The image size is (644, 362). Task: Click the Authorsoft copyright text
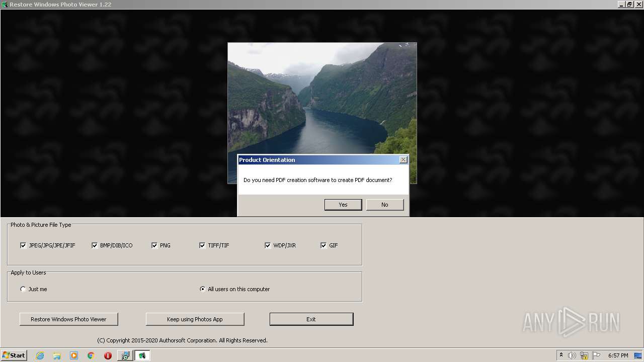coord(182,340)
